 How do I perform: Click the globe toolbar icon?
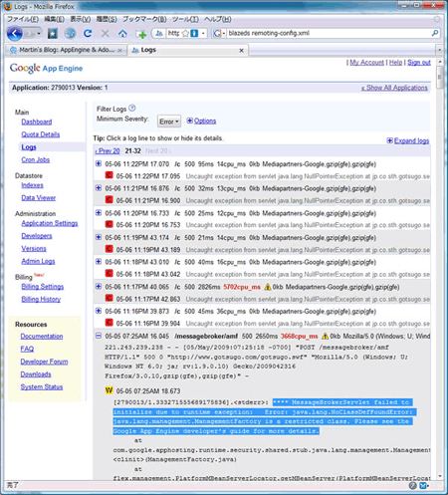[x=70, y=34]
